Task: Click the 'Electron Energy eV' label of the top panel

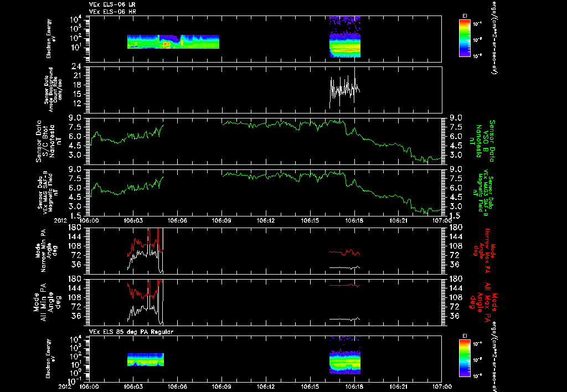Action: [x=51, y=39]
